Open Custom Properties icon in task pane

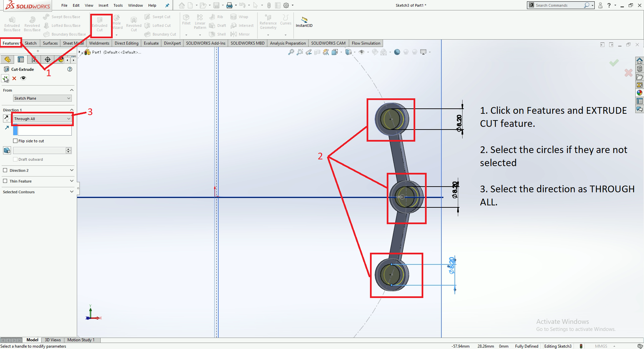[640, 101]
